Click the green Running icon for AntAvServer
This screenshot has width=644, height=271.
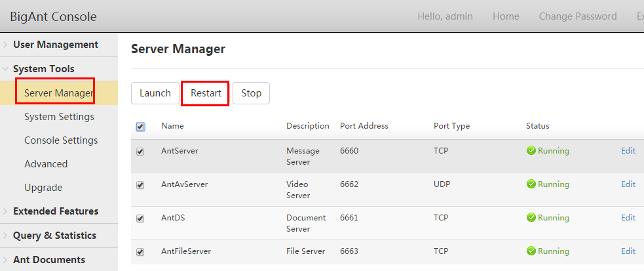[531, 184]
